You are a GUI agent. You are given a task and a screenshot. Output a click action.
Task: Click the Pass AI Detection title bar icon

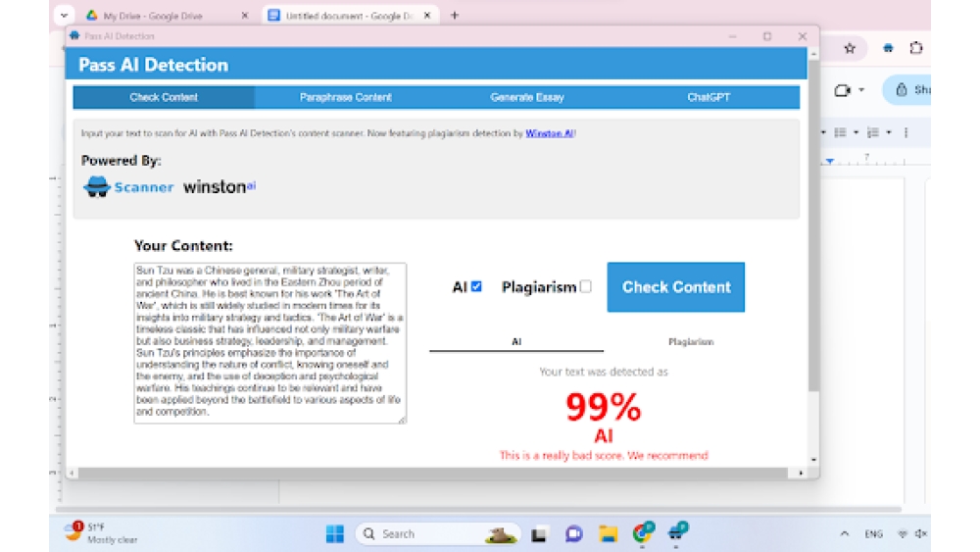click(75, 35)
